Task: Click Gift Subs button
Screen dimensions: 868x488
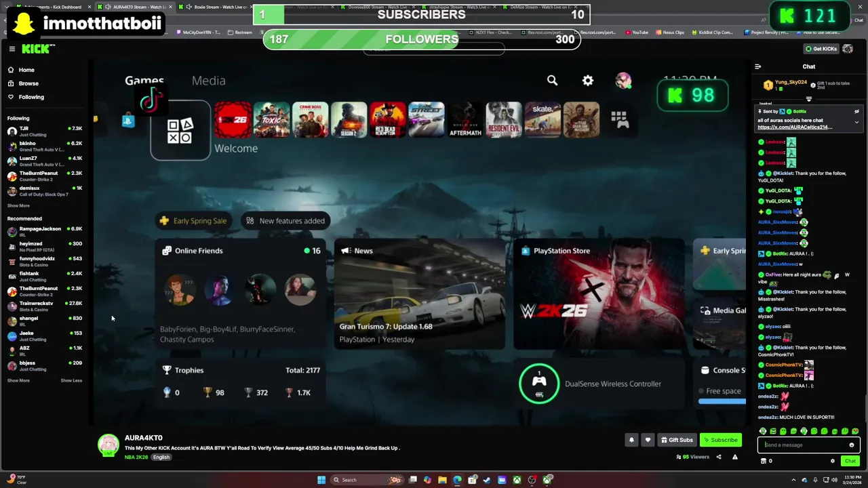Action: pos(677,440)
